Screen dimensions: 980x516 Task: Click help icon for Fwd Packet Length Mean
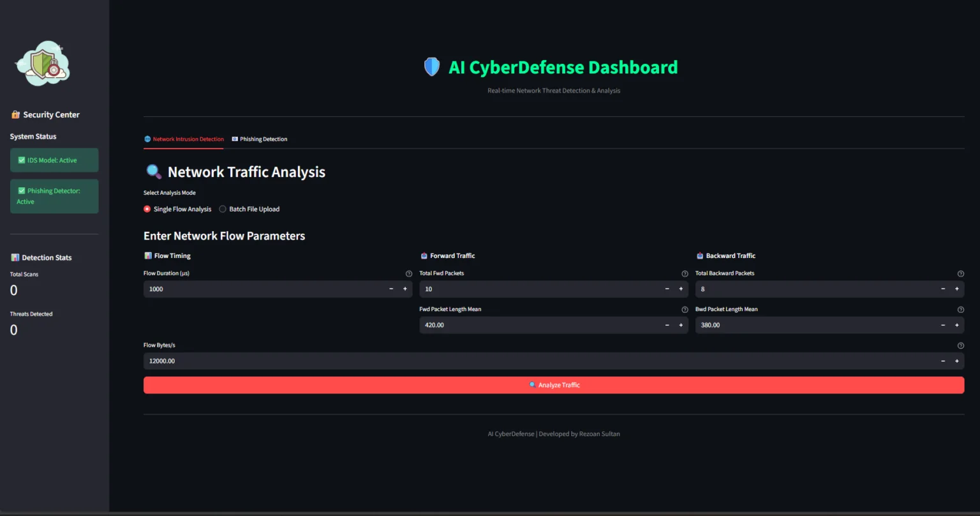[685, 310]
